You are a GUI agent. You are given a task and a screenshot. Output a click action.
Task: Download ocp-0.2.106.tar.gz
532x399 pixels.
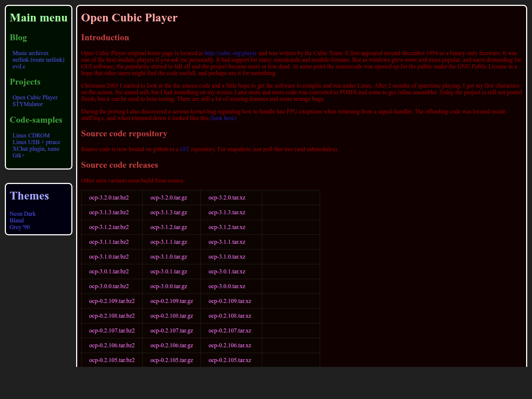(172, 345)
